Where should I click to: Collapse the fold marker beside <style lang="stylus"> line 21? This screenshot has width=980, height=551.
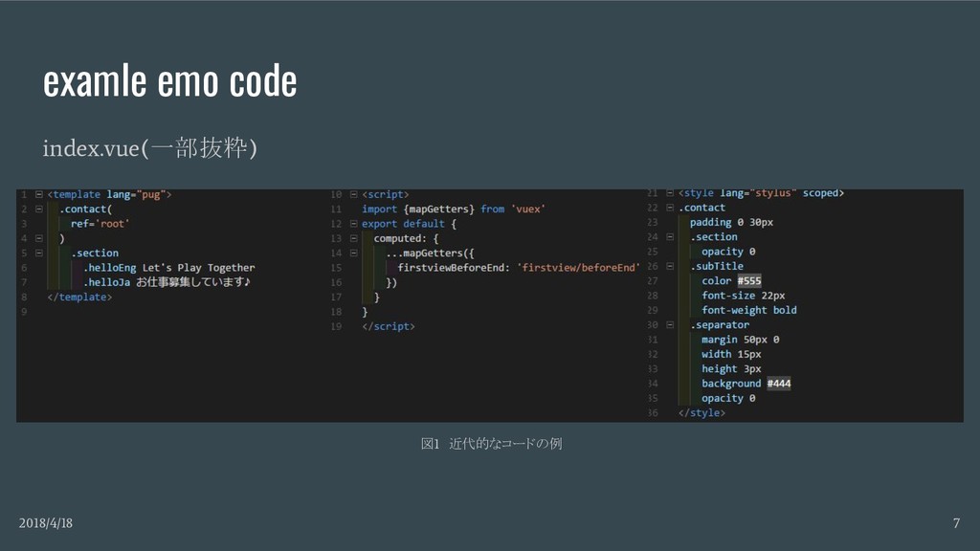[670, 193]
